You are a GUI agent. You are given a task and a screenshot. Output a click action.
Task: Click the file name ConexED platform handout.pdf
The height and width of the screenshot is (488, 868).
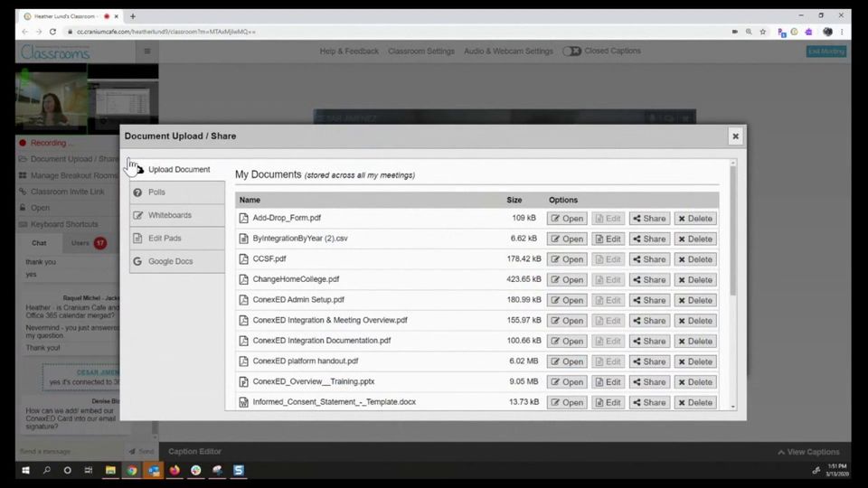click(306, 361)
